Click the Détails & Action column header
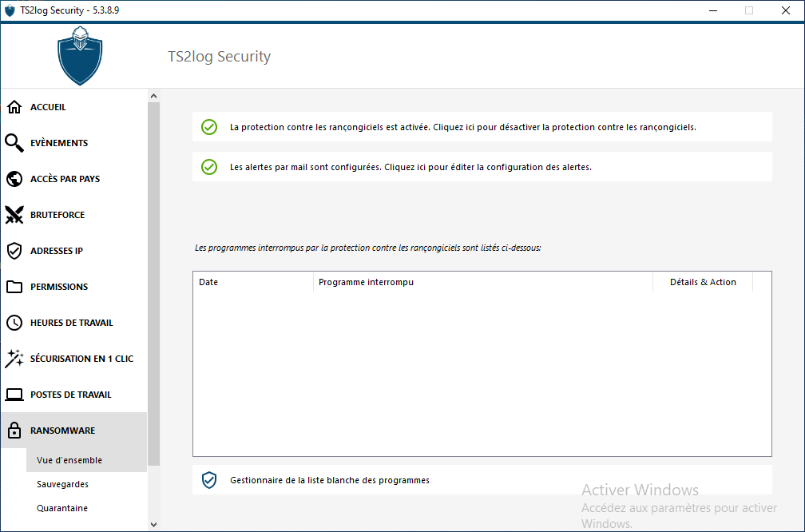The height and width of the screenshot is (532, 805). click(703, 282)
